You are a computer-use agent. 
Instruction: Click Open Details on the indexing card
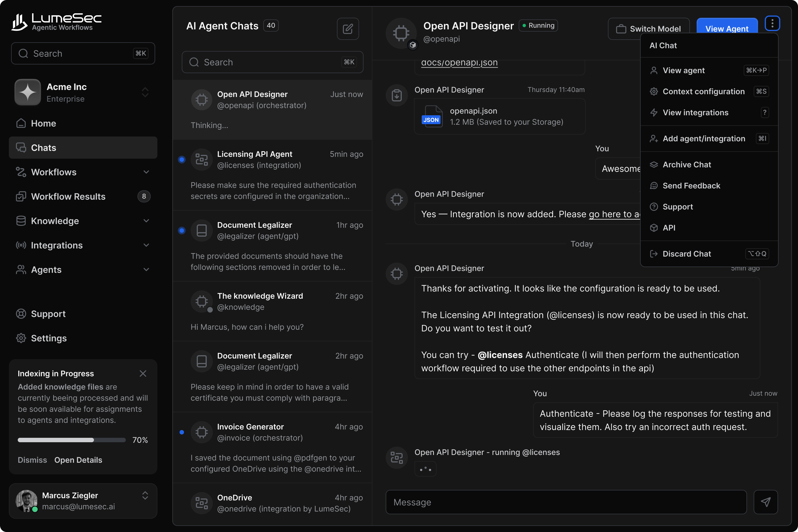(x=78, y=460)
